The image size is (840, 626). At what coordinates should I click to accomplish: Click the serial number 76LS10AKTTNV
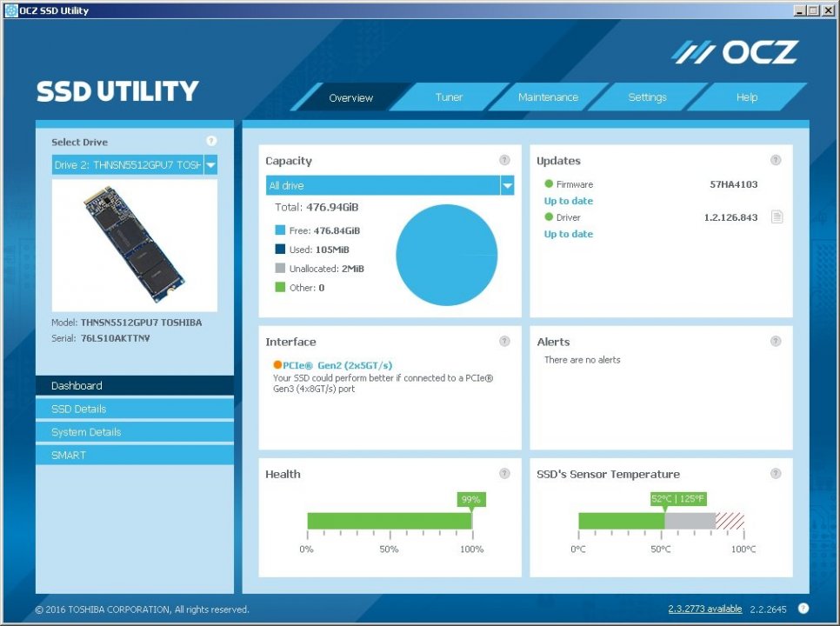click(115, 338)
